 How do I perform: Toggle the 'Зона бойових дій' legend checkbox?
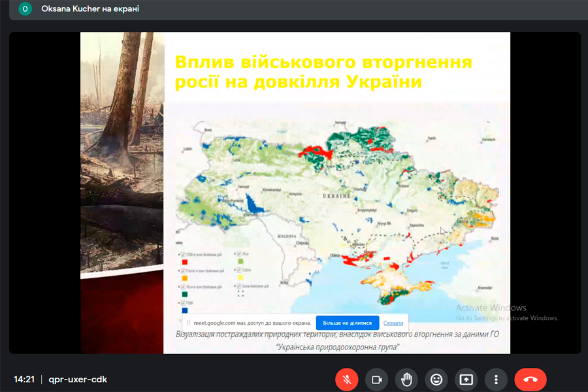239,286
